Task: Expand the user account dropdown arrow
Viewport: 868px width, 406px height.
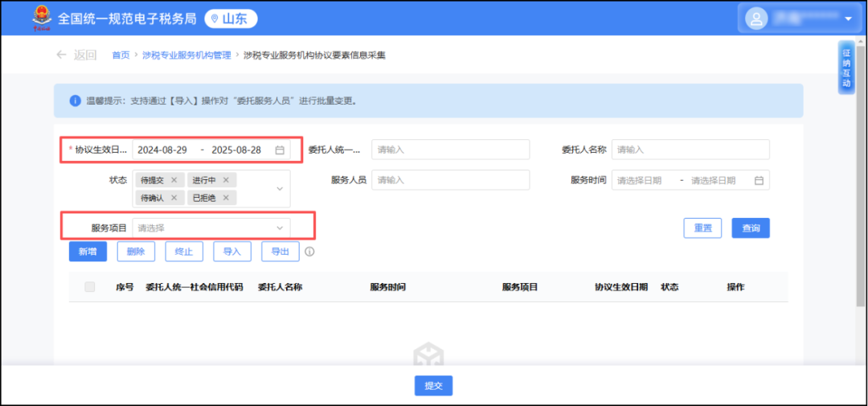Action: pyautogui.click(x=848, y=18)
